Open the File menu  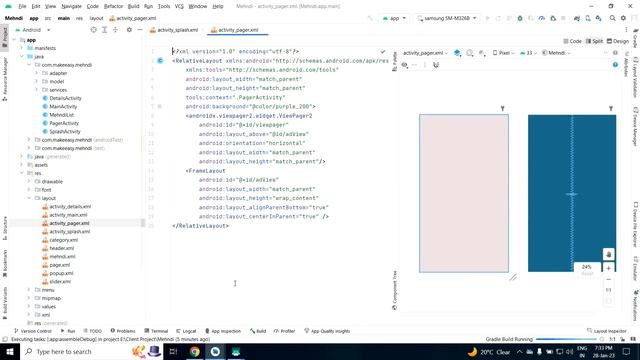[22, 6]
